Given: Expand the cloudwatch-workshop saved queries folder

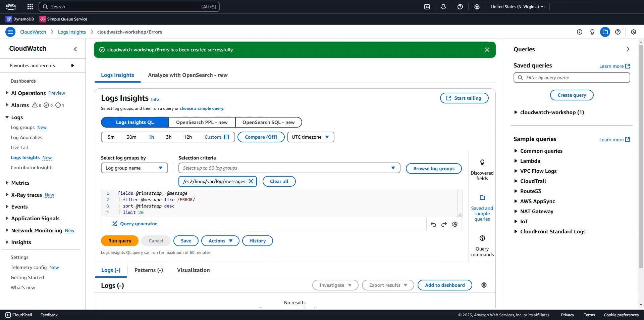Looking at the screenshot, I should click(x=516, y=112).
